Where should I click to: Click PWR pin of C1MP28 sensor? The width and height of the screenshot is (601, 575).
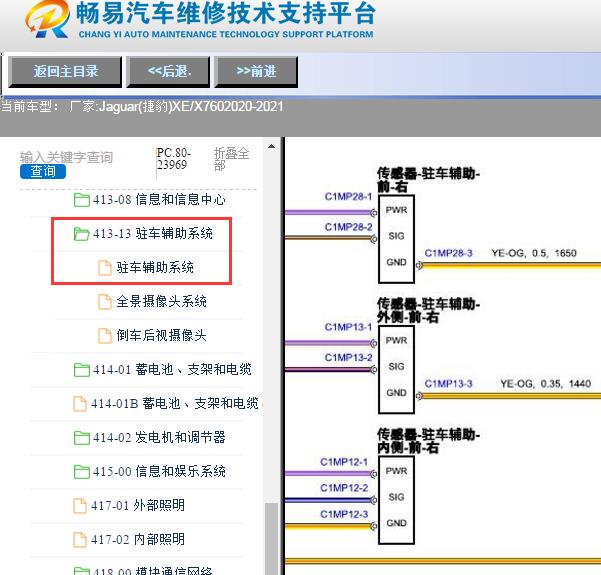pyautogui.click(x=396, y=210)
